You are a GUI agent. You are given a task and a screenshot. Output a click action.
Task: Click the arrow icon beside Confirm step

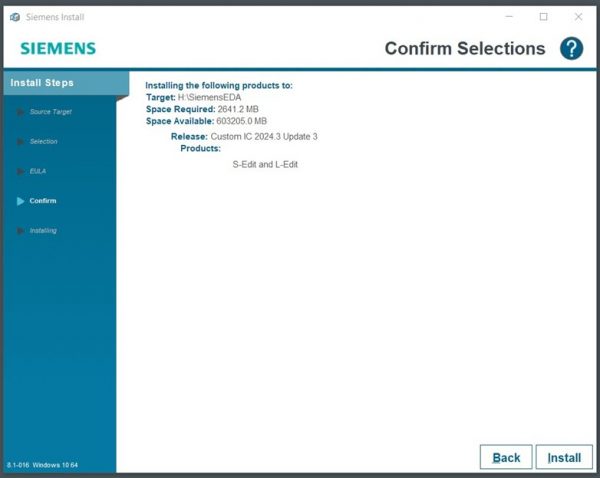click(x=20, y=201)
